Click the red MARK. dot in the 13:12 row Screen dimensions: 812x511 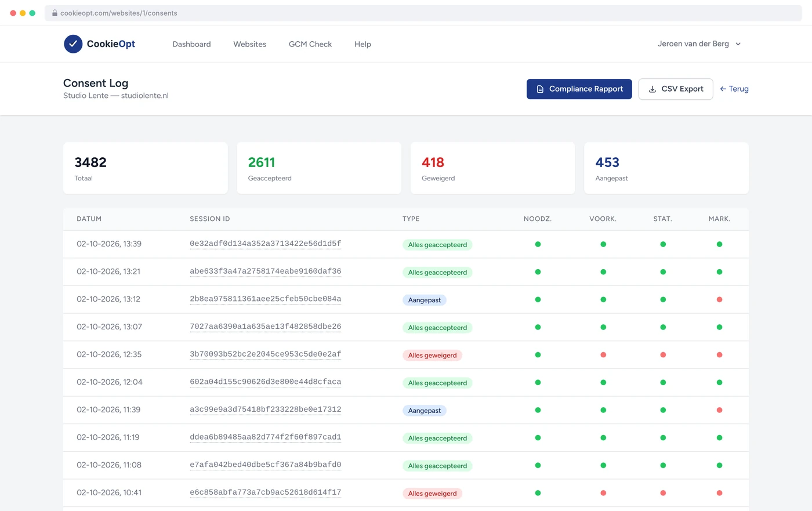click(x=719, y=300)
